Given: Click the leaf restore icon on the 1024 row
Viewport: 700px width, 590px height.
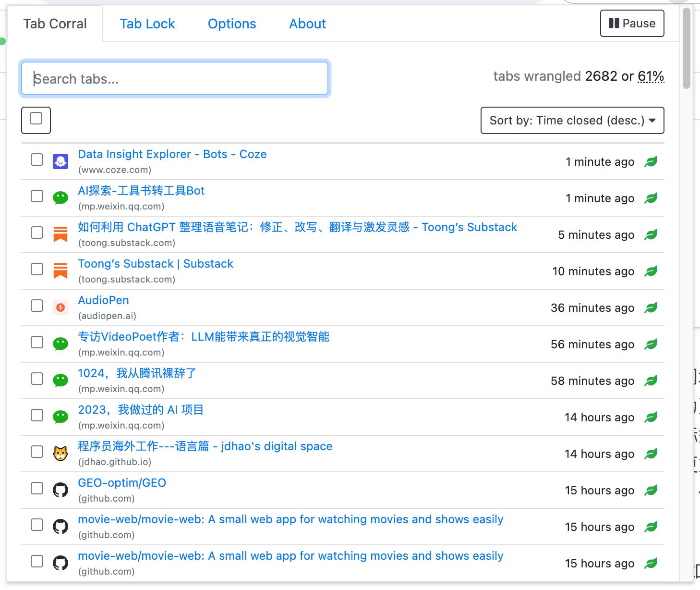Looking at the screenshot, I should 652,381.
